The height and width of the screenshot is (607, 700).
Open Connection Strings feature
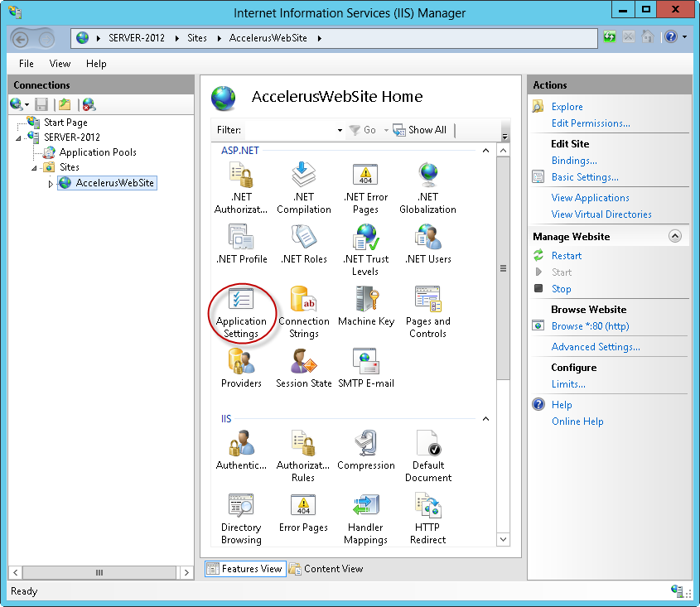303,312
